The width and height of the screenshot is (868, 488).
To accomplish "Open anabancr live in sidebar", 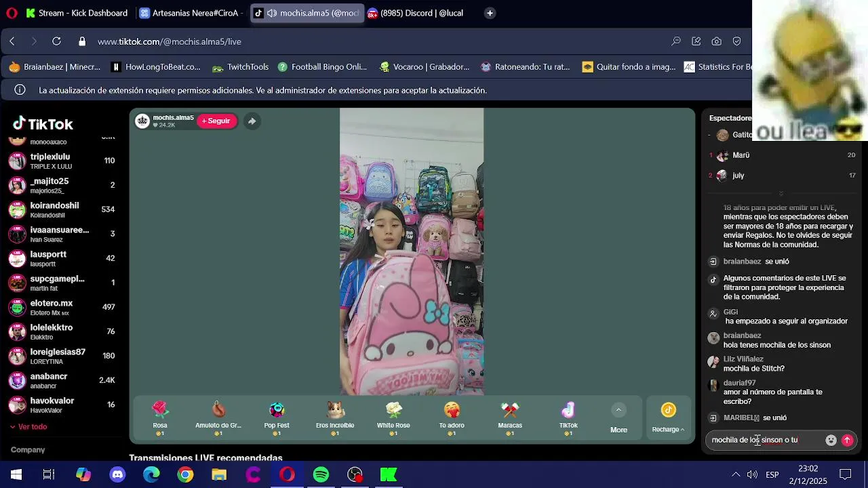I will click(62, 380).
